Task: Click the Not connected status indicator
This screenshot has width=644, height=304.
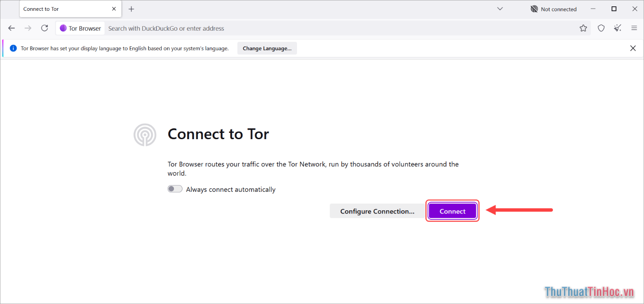Action: 553,9
